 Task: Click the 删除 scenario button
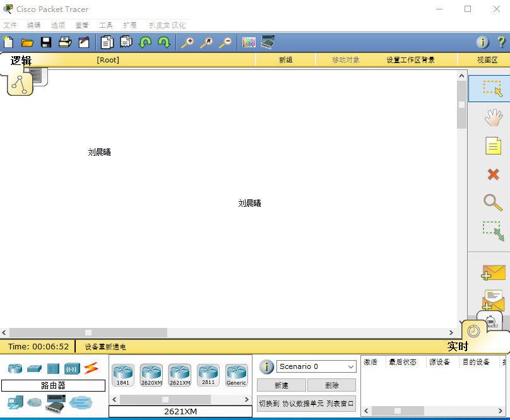[332, 385]
